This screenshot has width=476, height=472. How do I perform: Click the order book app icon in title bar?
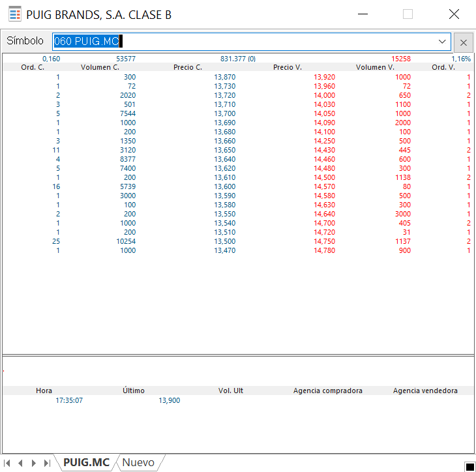(x=14, y=14)
